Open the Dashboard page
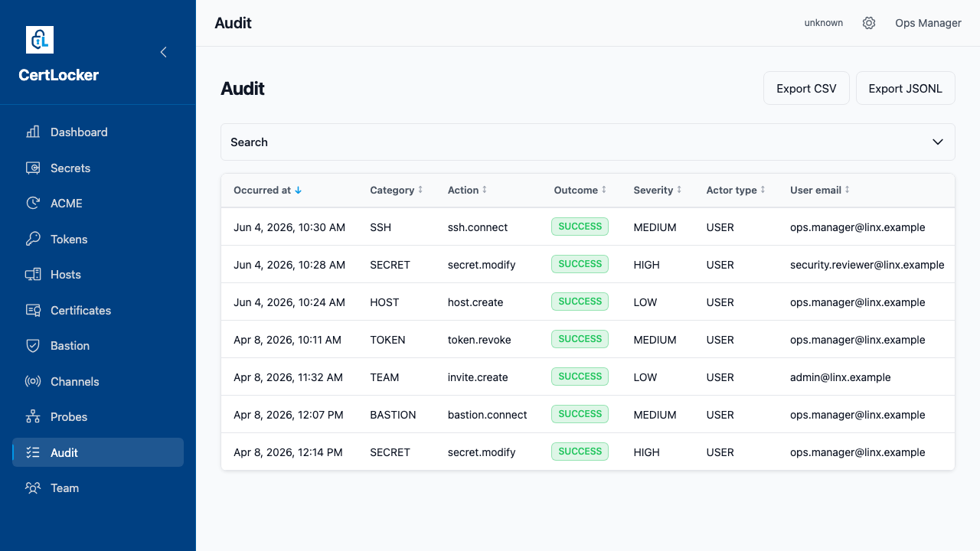Screen dimensions: 980x551 click(98, 132)
